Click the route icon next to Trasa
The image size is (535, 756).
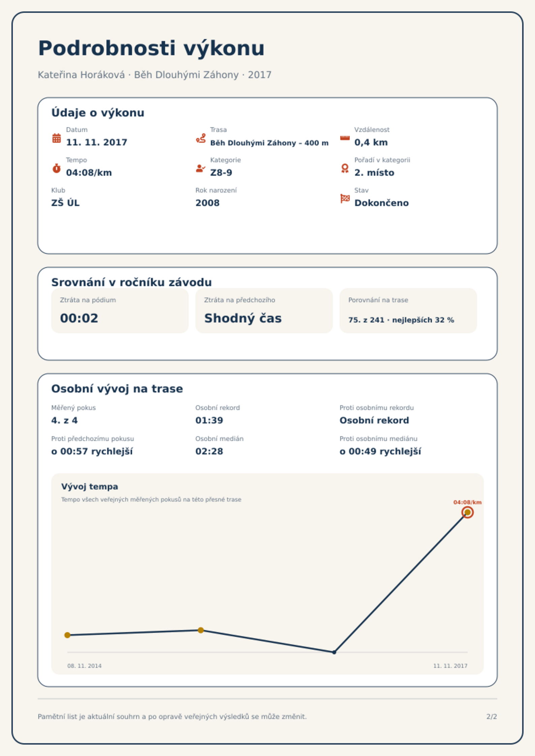[x=201, y=138]
